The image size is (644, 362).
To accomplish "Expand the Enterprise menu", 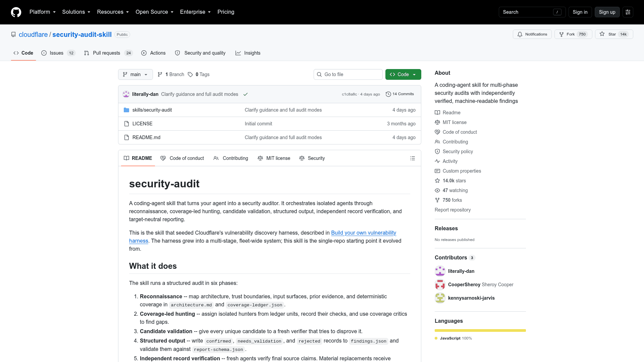I will (195, 12).
